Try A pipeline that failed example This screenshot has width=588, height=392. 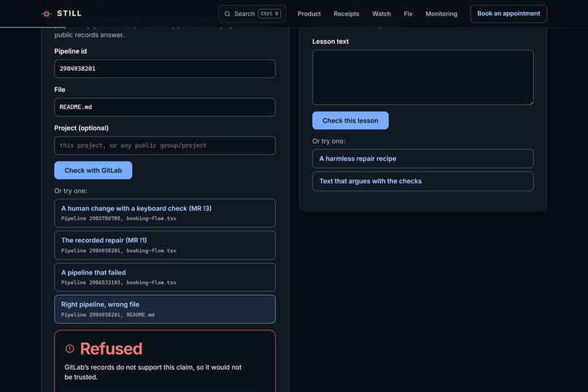[165, 277]
